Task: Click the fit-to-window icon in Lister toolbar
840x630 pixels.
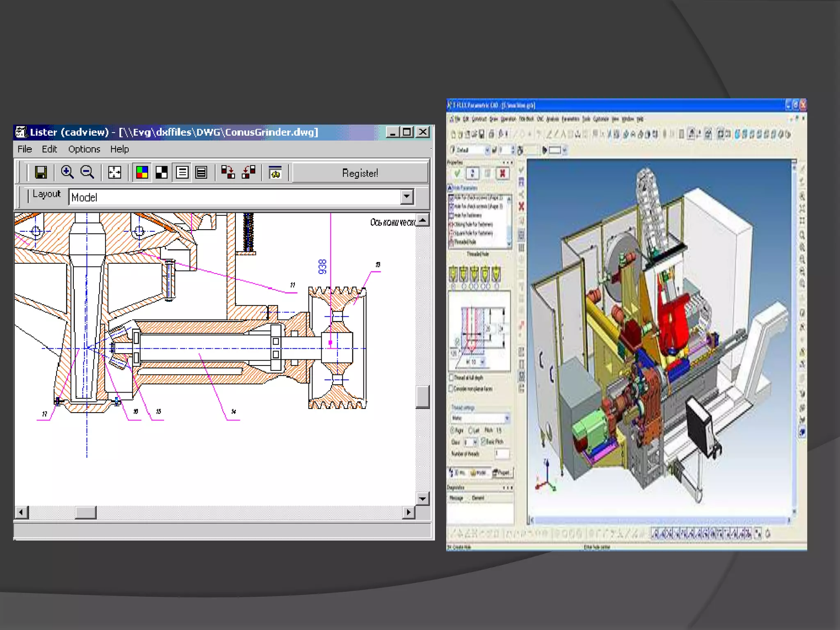Action: [114, 173]
